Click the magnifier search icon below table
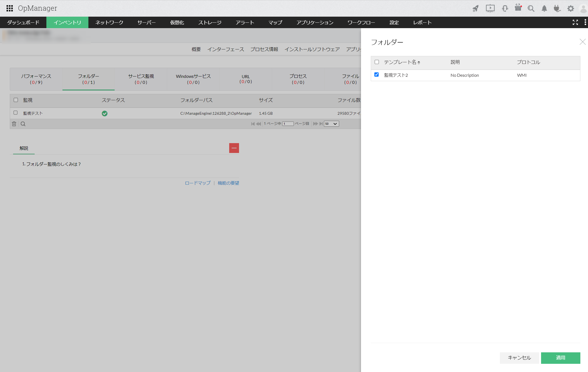Screen dimensions: 588x372 pyautogui.click(x=23, y=124)
